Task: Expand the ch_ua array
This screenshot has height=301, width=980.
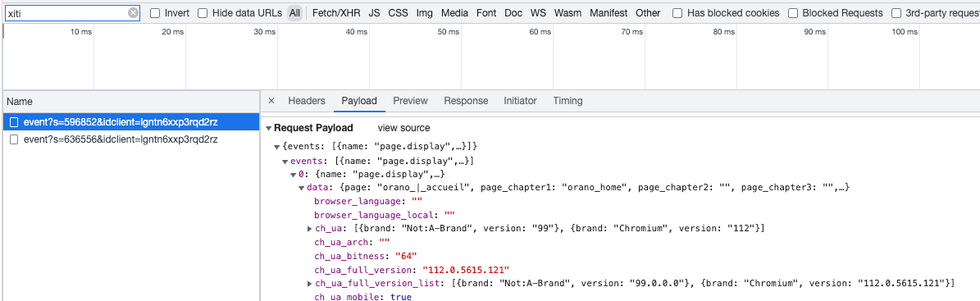Action: (x=310, y=229)
